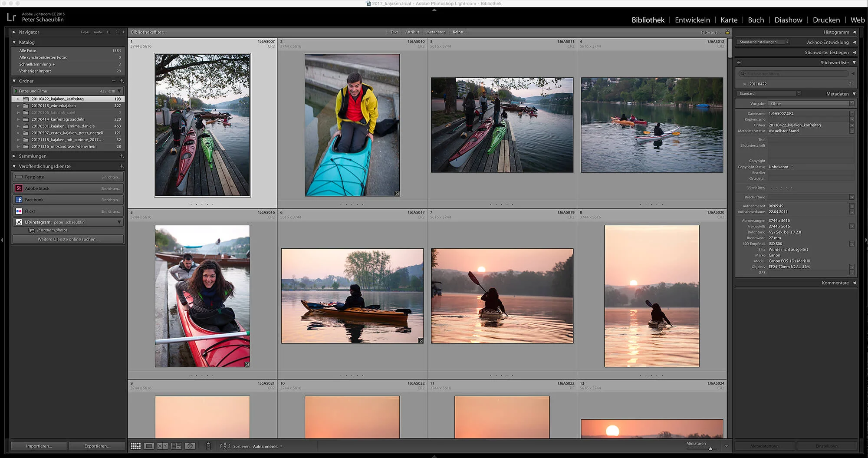Click the Adobe Stock service icon

coord(19,188)
